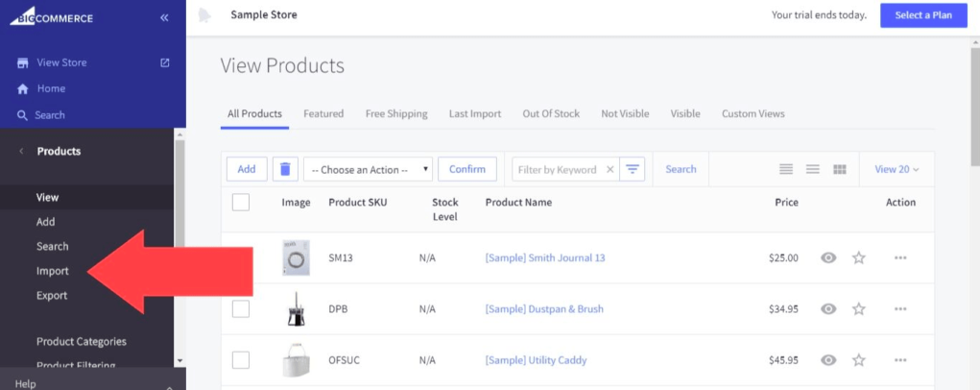Screen dimensions: 980x390
Task: Expand the View 20 per-page dropdown
Action: [x=896, y=169]
